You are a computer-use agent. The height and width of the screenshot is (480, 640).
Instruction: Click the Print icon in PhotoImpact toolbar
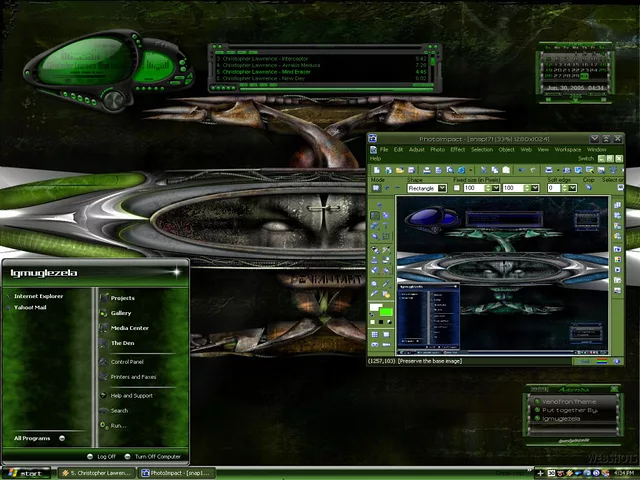pos(427,170)
